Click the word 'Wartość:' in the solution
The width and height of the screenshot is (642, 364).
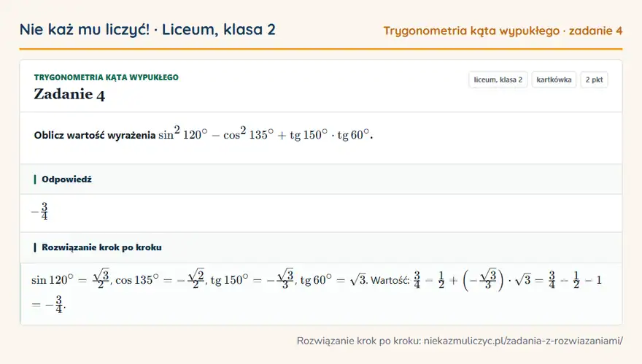390,280
